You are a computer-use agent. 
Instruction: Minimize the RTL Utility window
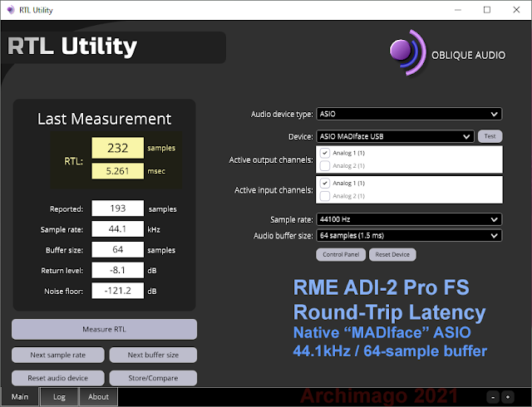pyautogui.click(x=458, y=10)
